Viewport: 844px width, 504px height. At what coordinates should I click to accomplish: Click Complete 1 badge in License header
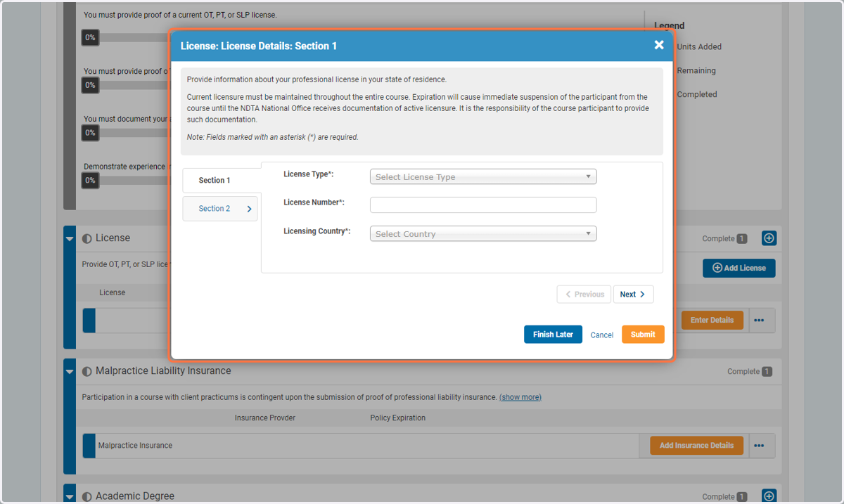[724, 239]
